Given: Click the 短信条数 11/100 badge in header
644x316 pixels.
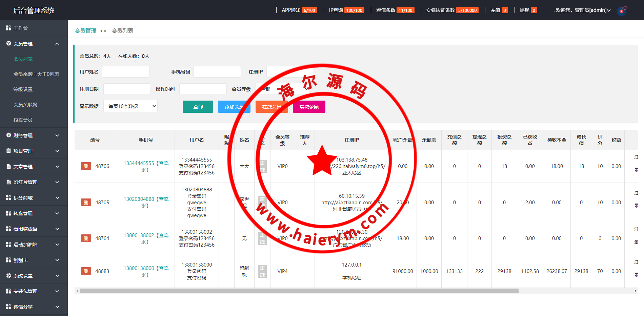Looking at the screenshot, I should point(405,10).
